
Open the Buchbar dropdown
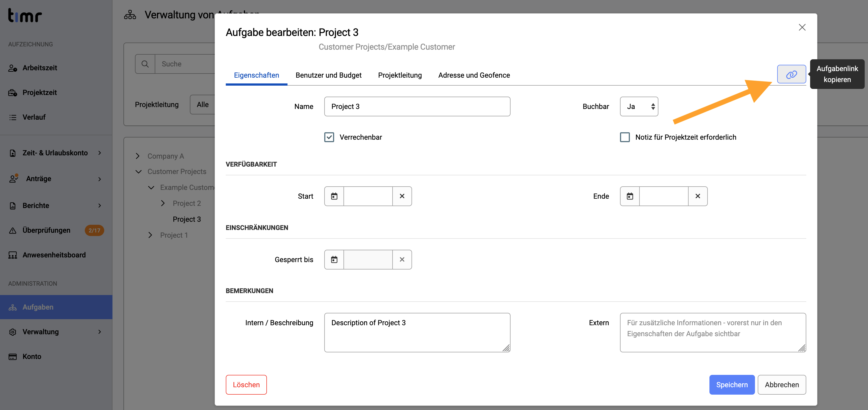(639, 106)
